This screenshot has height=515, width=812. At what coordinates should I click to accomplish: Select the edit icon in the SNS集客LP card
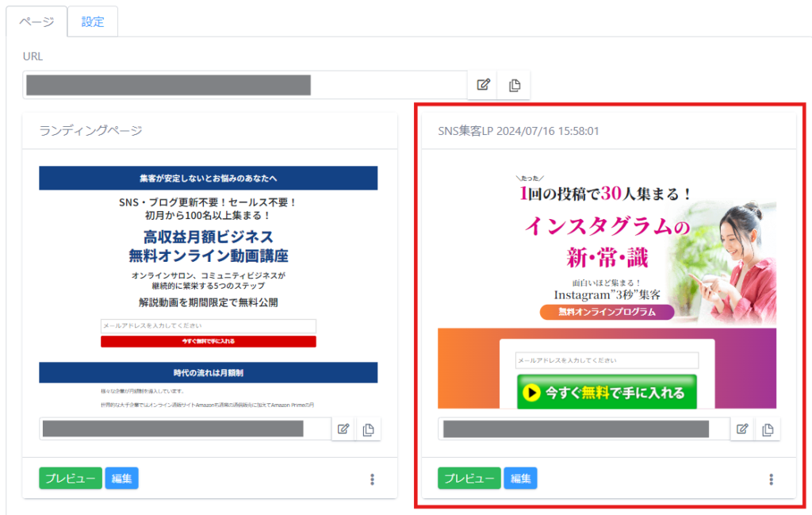tap(742, 429)
